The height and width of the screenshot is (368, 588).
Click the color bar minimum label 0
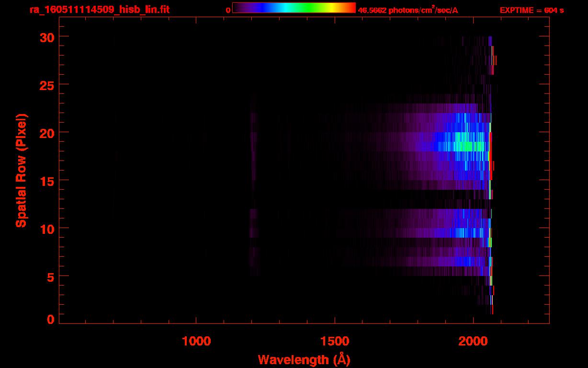pos(228,10)
